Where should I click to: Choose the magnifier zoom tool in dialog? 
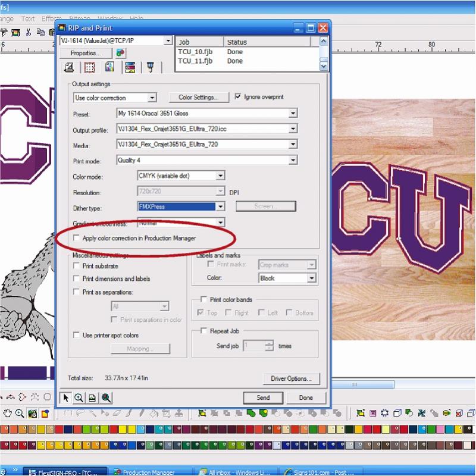[79, 397]
